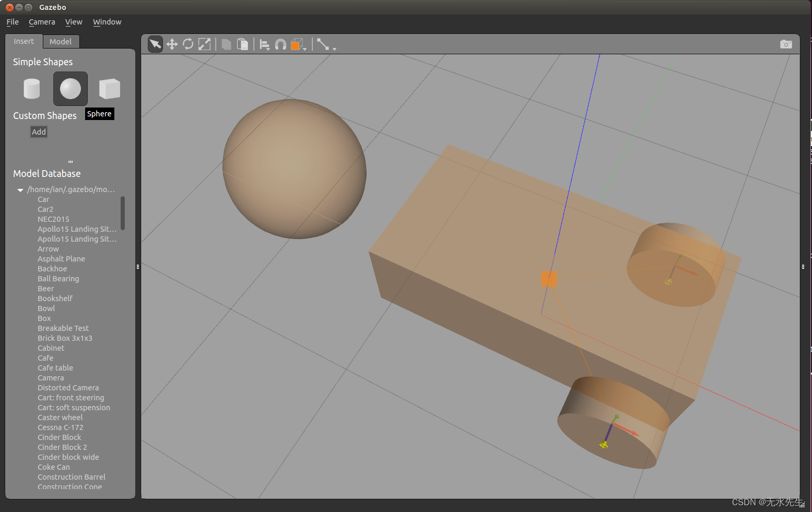
Task: Select the arrow selection mode tool
Action: pyautogui.click(x=156, y=44)
